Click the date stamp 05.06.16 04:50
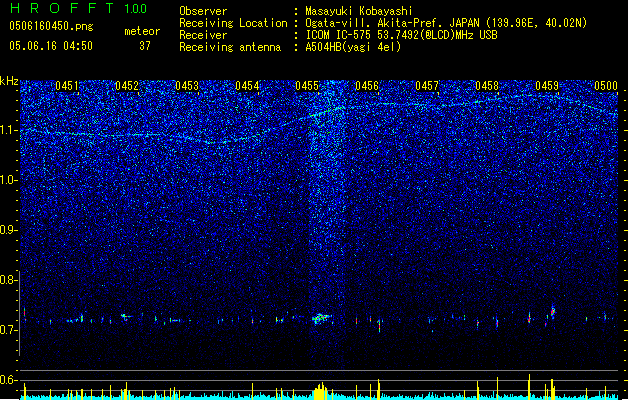This screenshot has height=400, width=629. click(x=51, y=46)
